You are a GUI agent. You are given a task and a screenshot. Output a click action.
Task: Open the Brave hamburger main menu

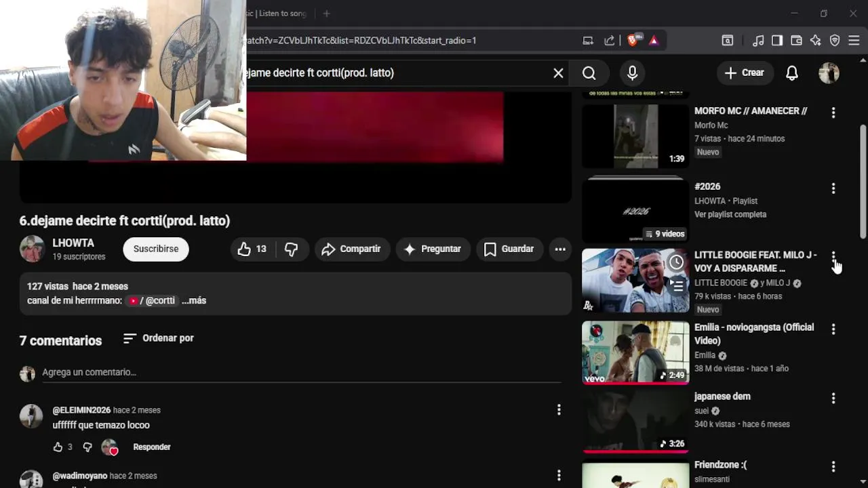(854, 41)
